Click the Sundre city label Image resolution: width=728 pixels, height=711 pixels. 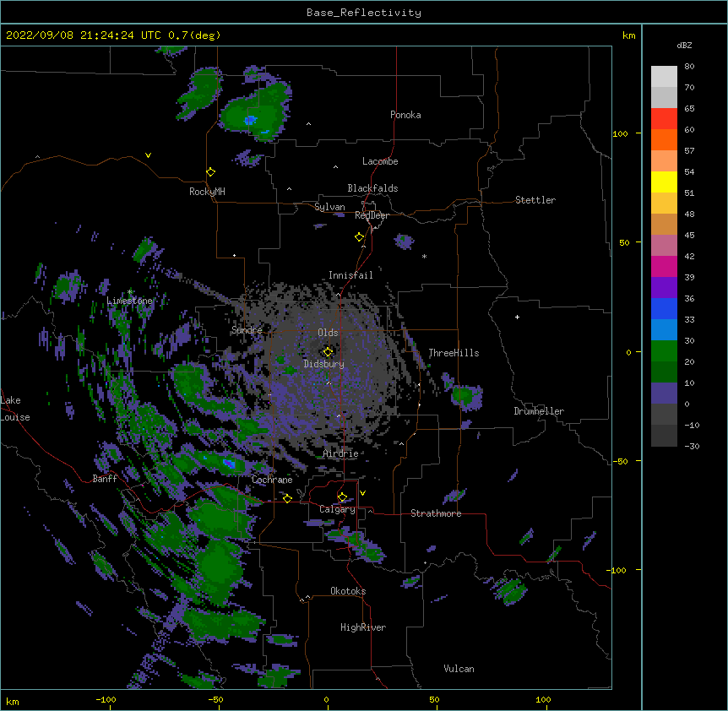point(247,330)
